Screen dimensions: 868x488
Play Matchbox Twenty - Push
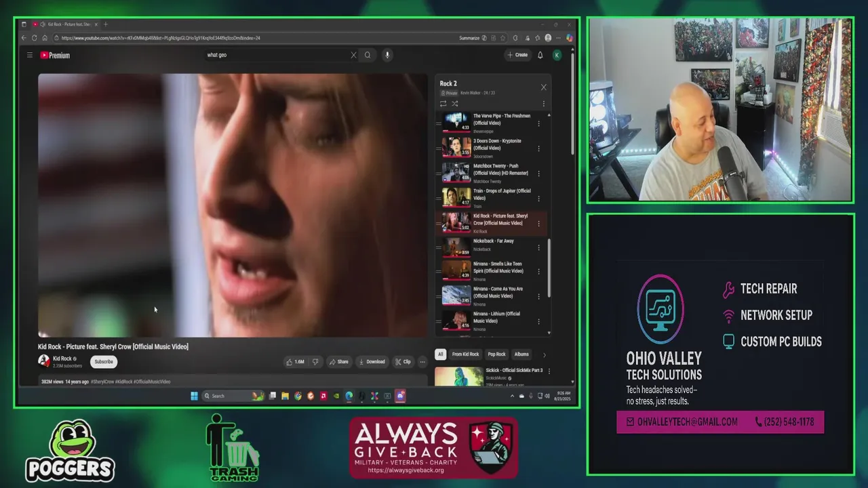pos(494,173)
